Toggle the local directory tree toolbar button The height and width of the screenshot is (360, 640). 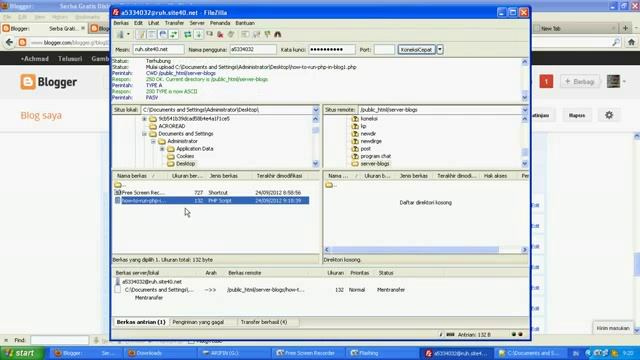(151, 35)
